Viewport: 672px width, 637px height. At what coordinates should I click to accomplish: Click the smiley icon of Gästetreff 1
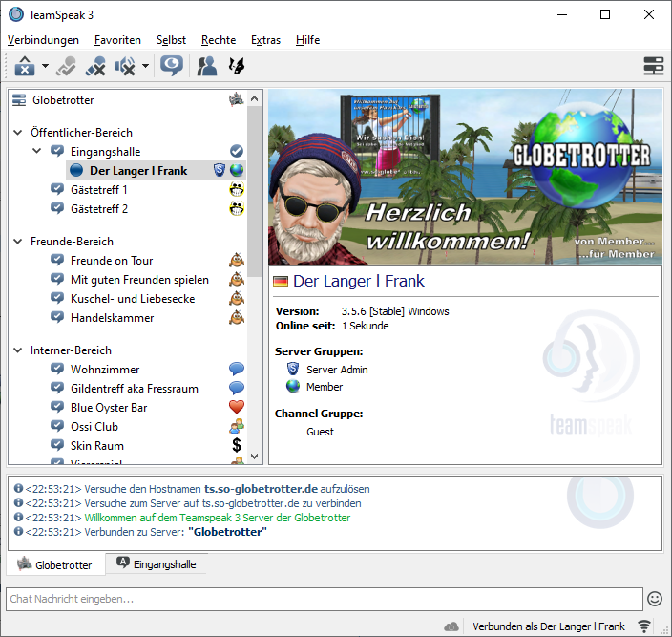[237, 189]
